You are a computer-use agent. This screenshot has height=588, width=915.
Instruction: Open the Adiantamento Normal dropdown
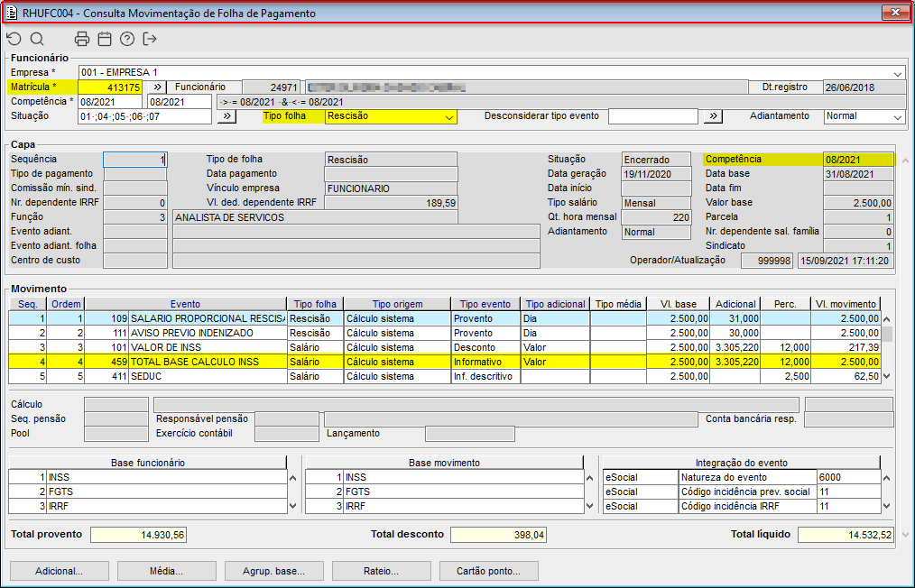pyautogui.click(x=897, y=116)
